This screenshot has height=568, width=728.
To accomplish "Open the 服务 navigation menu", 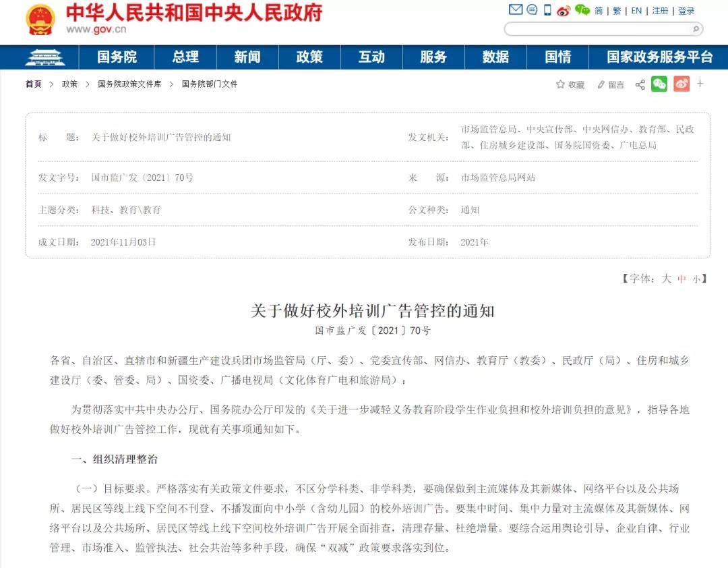I will coord(433,57).
